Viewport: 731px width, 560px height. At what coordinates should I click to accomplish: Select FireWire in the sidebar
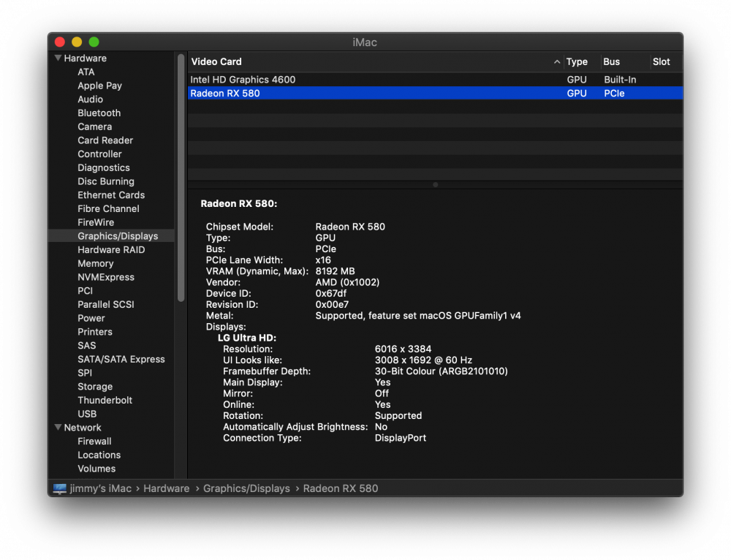96,222
